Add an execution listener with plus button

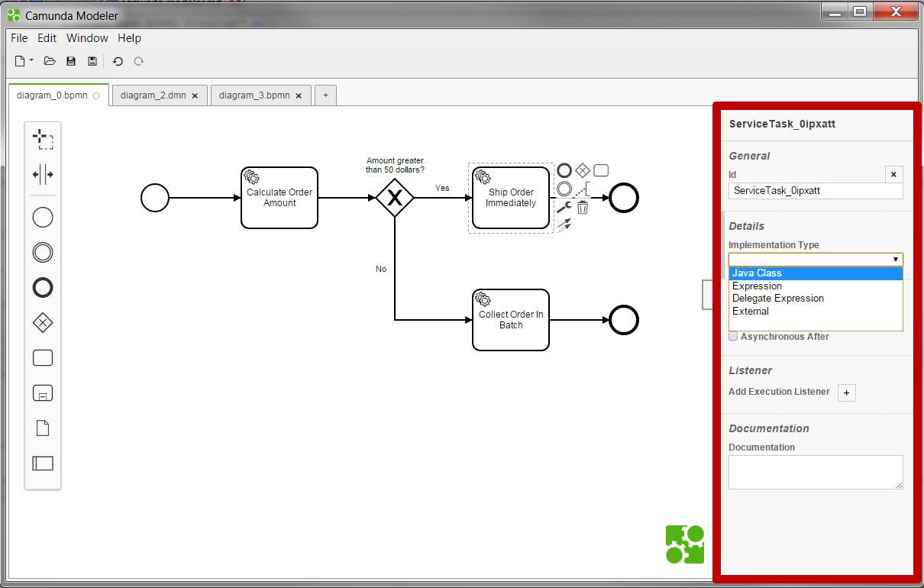[x=846, y=393]
